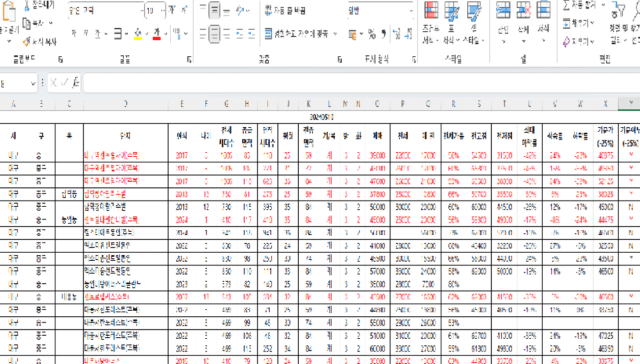Expand the Name Box dropdown arrow
Screen dimensions: 640x364
[x=33, y=83]
